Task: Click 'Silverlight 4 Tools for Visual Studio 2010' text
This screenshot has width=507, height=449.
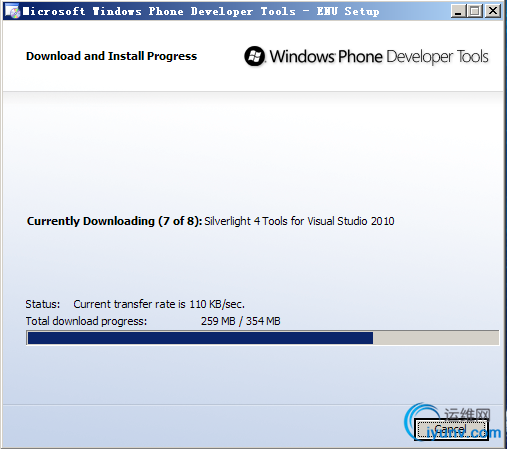Action: coord(299,221)
